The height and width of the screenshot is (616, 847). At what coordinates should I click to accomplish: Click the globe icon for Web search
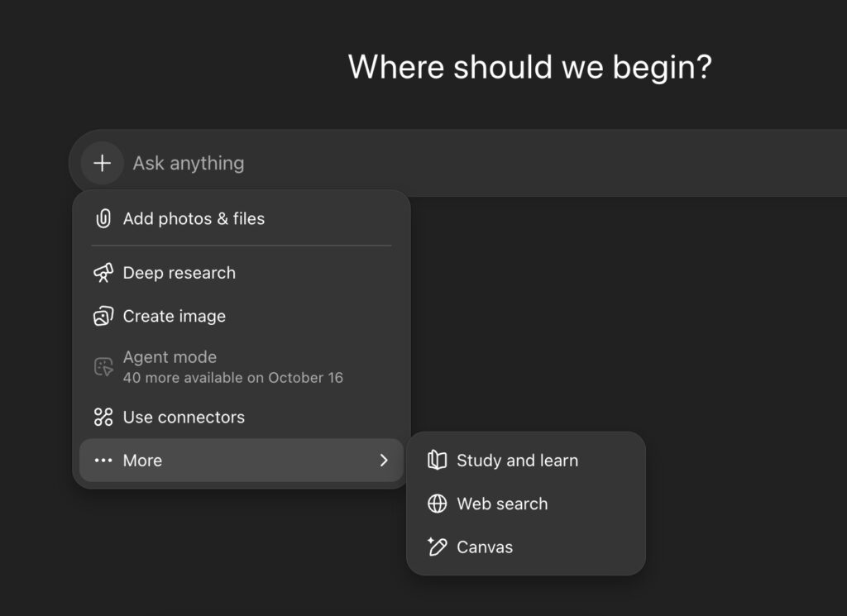(x=437, y=504)
